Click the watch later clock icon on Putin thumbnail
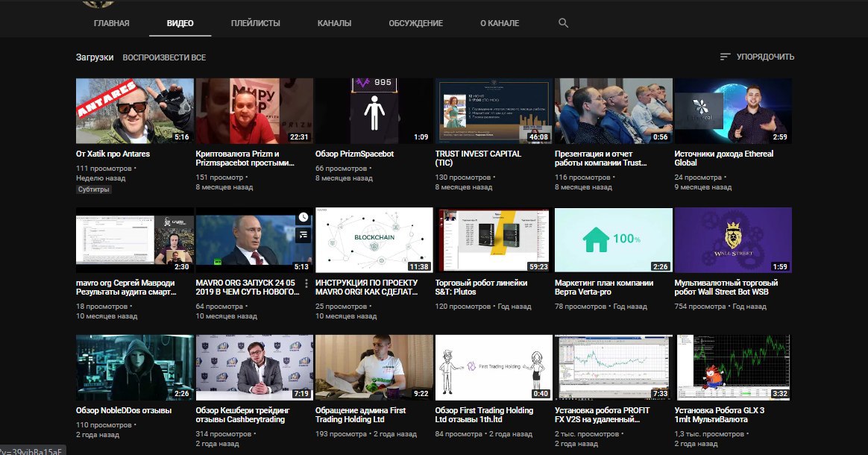Viewport: 868px width, 455px height. [304, 218]
